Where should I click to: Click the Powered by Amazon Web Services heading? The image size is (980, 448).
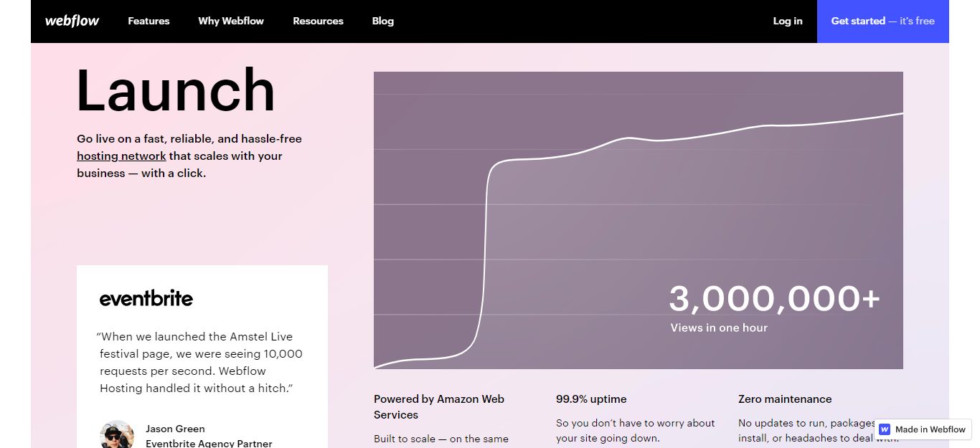click(x=439, y=406)
